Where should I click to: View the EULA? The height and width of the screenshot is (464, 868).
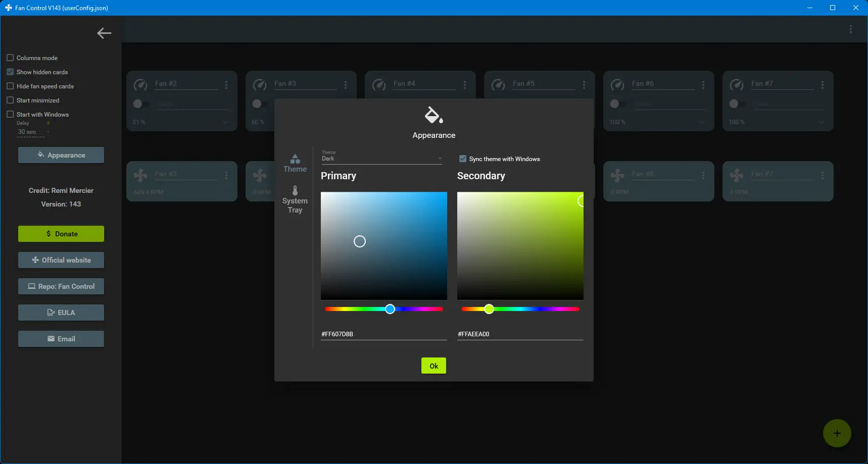61,313
